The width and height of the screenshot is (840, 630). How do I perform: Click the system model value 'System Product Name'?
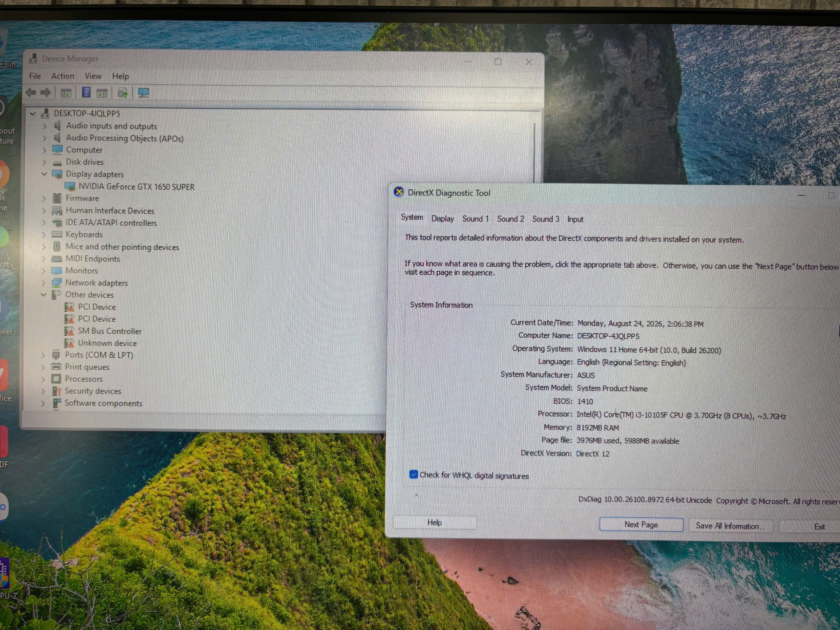point(612,388)
